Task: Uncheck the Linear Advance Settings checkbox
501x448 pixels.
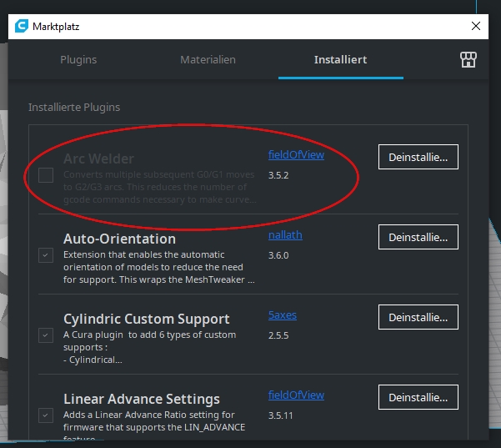Action: [46, 415]
